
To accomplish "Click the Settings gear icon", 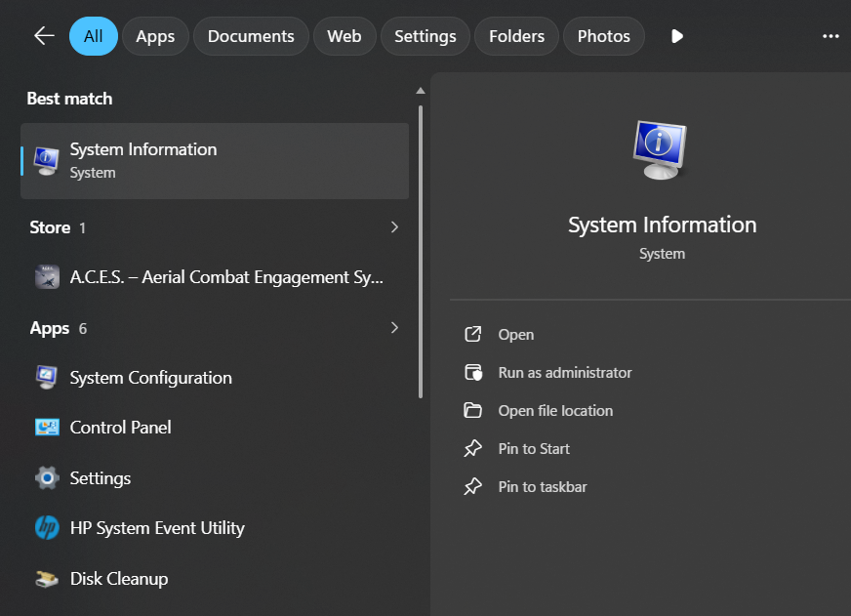I will 47,478.
